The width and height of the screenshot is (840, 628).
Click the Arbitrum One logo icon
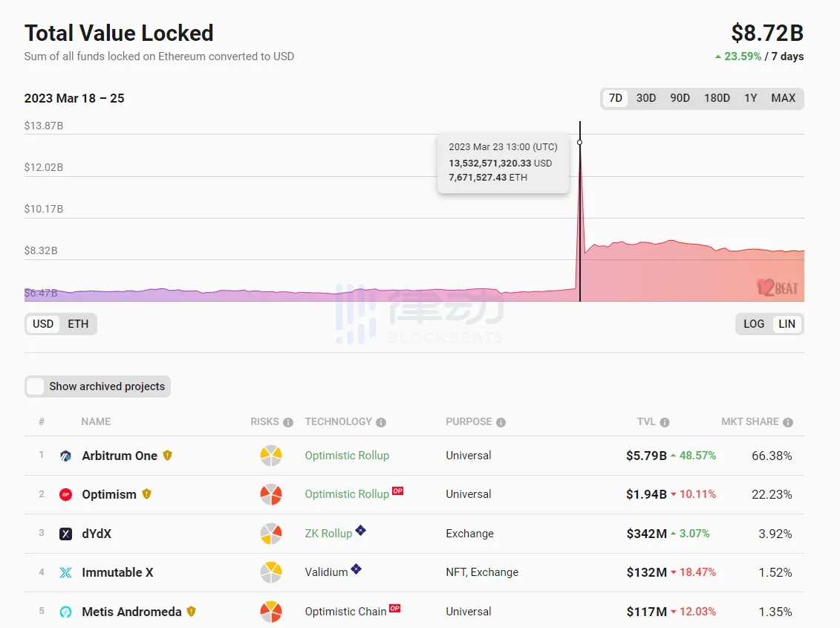(65, 456)
